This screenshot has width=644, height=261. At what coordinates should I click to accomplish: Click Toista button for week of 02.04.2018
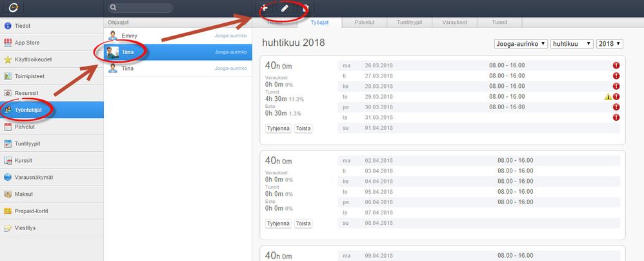303,224
